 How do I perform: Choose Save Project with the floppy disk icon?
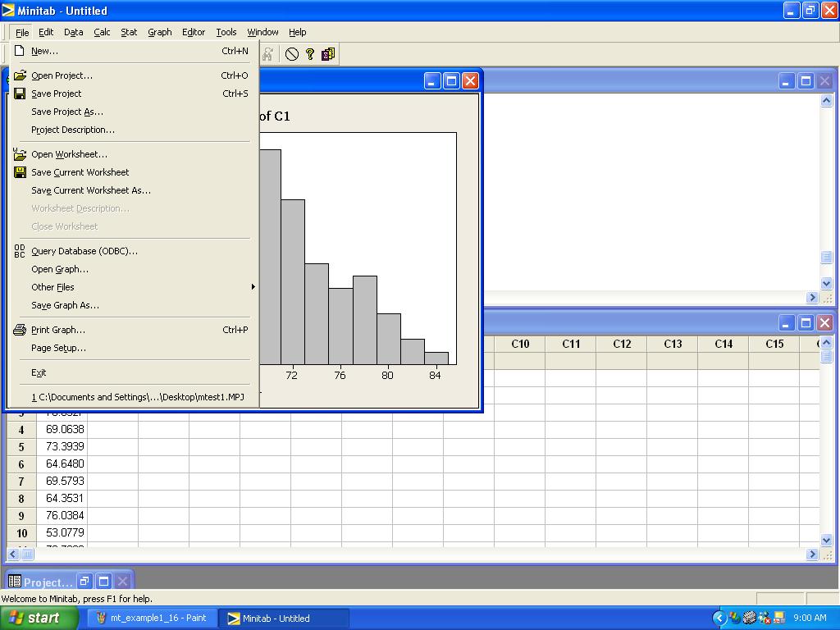[56, 94]
